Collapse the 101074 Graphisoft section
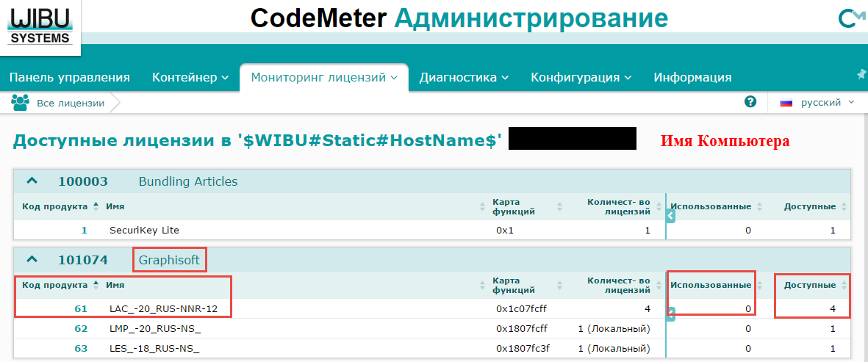868x362 pixels. [32, 259]
